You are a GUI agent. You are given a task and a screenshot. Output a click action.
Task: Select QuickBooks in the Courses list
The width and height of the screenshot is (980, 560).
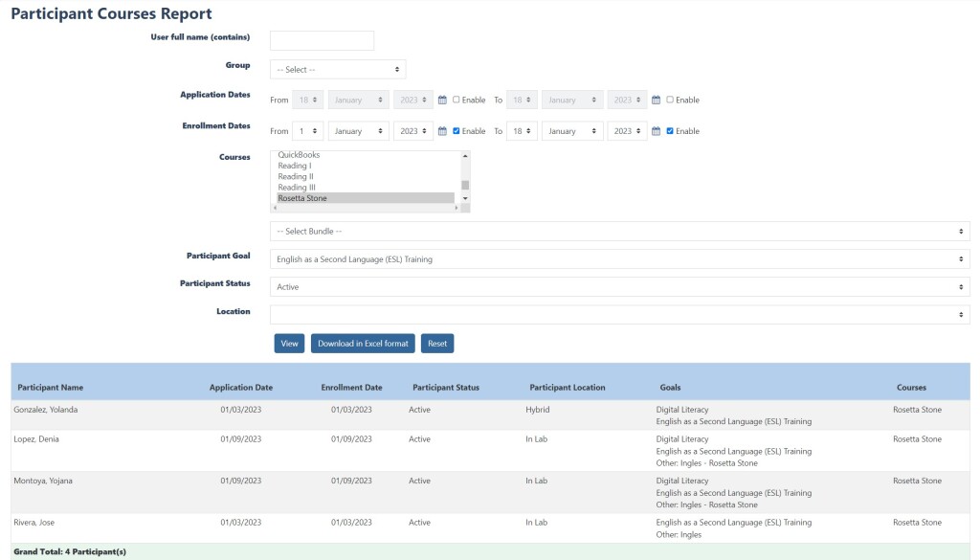(299, 155)
